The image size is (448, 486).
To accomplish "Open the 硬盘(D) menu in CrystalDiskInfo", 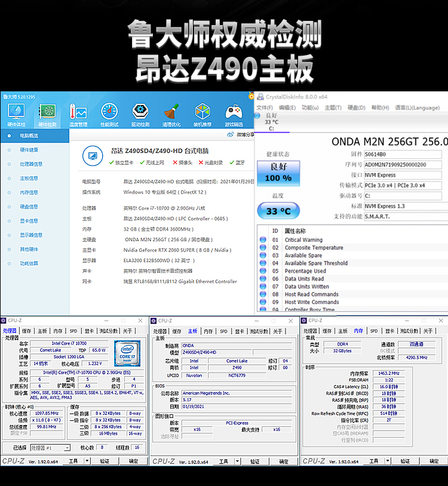I will tap(356, 107).
